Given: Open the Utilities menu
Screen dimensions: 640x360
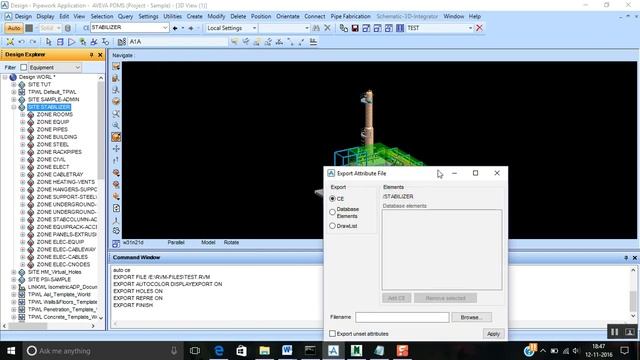Looking at the screenshot, I should [x=173, y=16].
